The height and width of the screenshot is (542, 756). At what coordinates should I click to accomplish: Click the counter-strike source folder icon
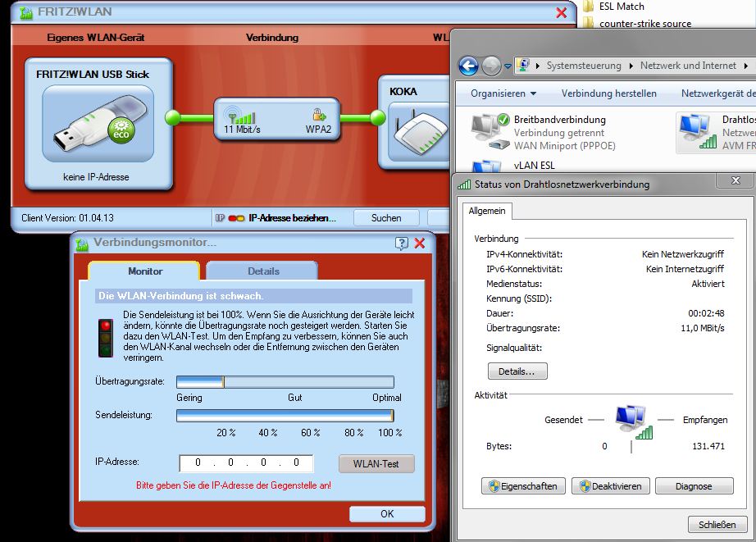pos(588,23)
